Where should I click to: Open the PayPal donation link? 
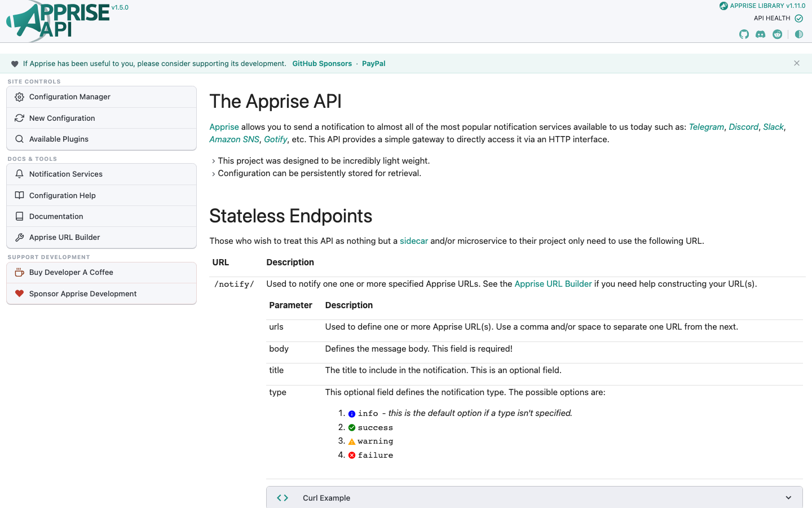(374, 64)
